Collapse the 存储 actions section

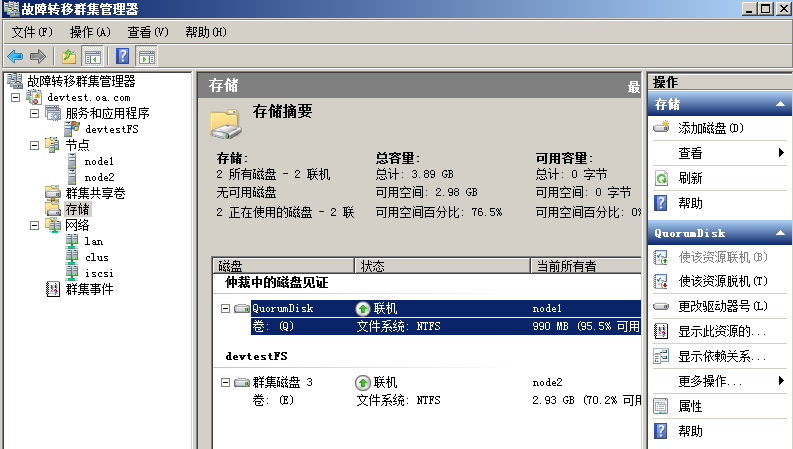click(780, 104)
